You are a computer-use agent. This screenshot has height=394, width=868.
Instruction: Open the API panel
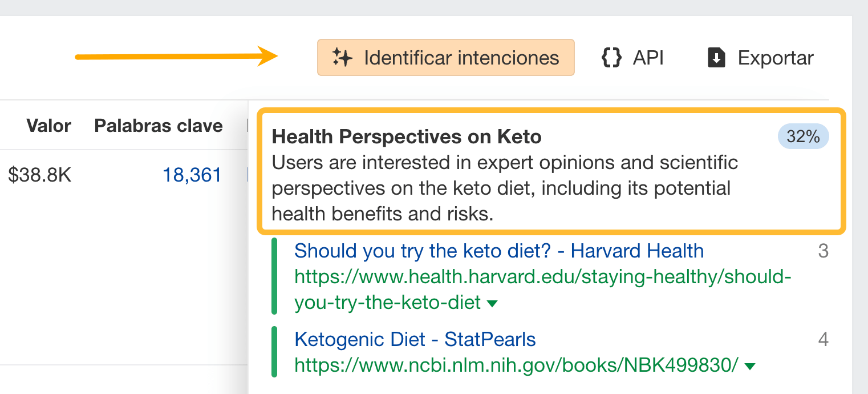[632, 57]
